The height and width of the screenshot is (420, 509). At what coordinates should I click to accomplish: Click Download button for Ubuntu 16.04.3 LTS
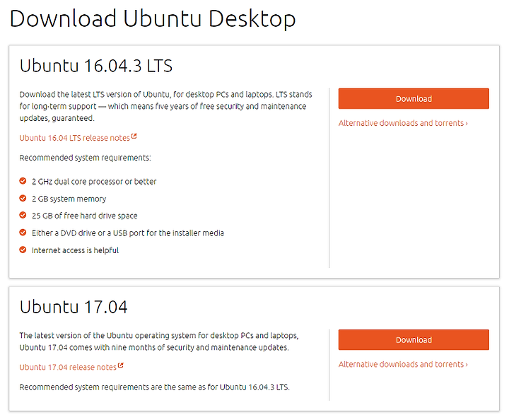(x=414, y=98)
